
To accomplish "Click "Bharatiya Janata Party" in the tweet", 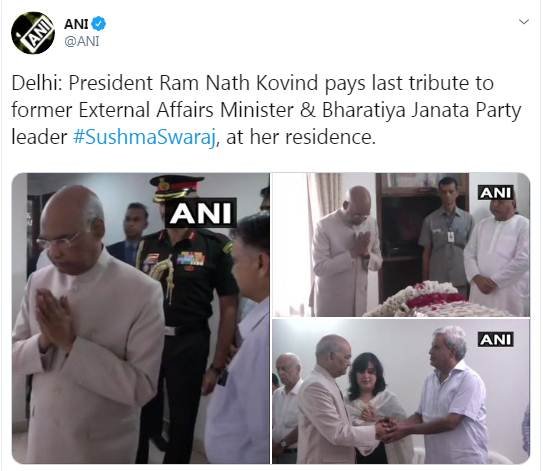I will pos(422,110).
